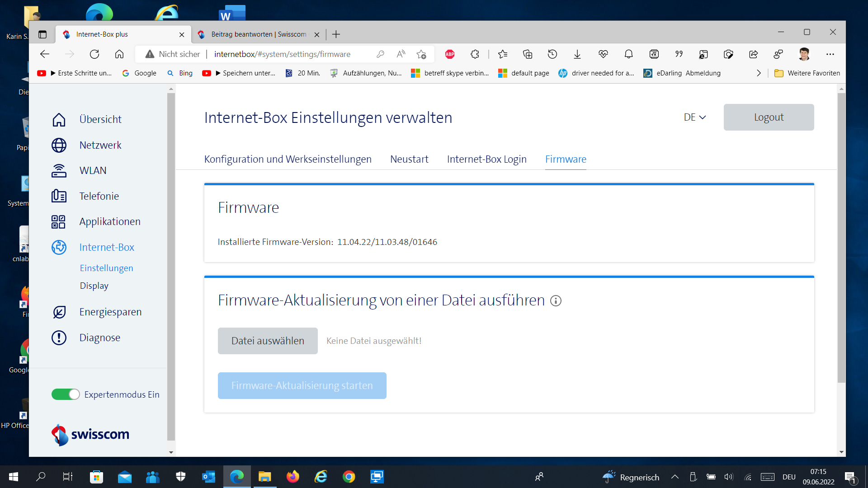Switch to the Neustart tab
This screenshot has height=488, width=868.
tap(409, 159)
